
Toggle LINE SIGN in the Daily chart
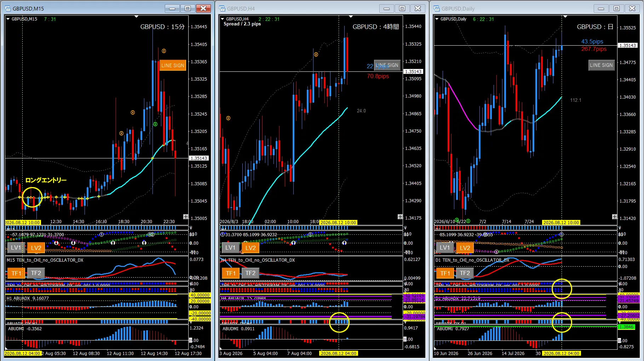(x=602, y=65)
